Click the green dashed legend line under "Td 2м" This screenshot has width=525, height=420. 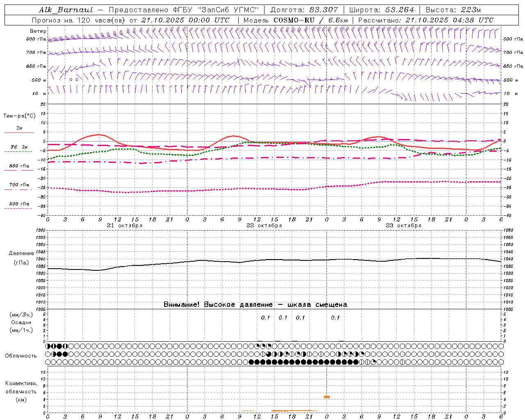click(x=18, y=152)
